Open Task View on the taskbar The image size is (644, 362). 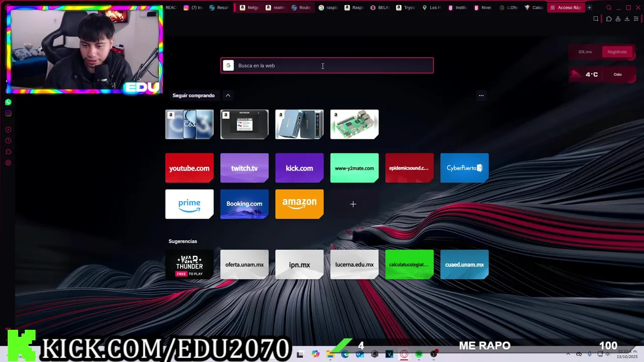click(x=300, y=354)
